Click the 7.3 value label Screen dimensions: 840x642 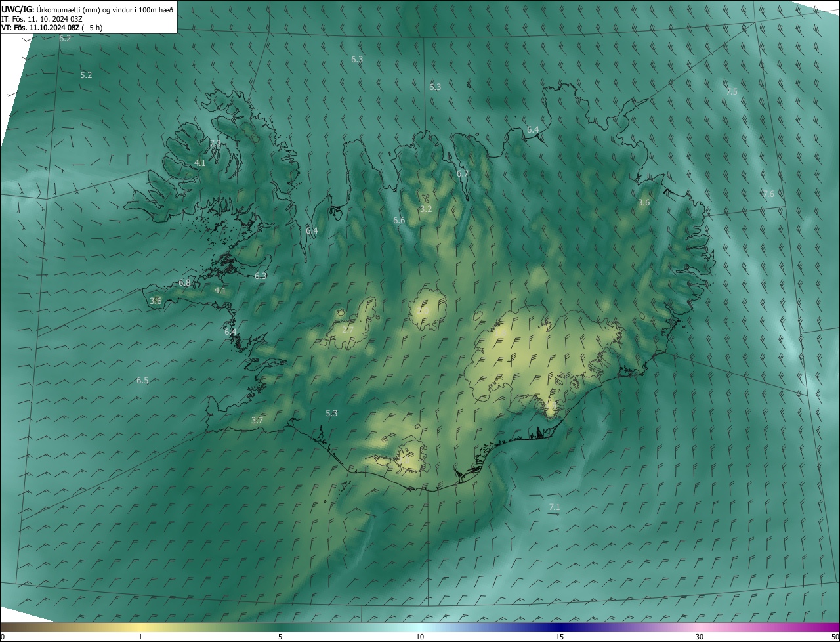pos(215,144)
